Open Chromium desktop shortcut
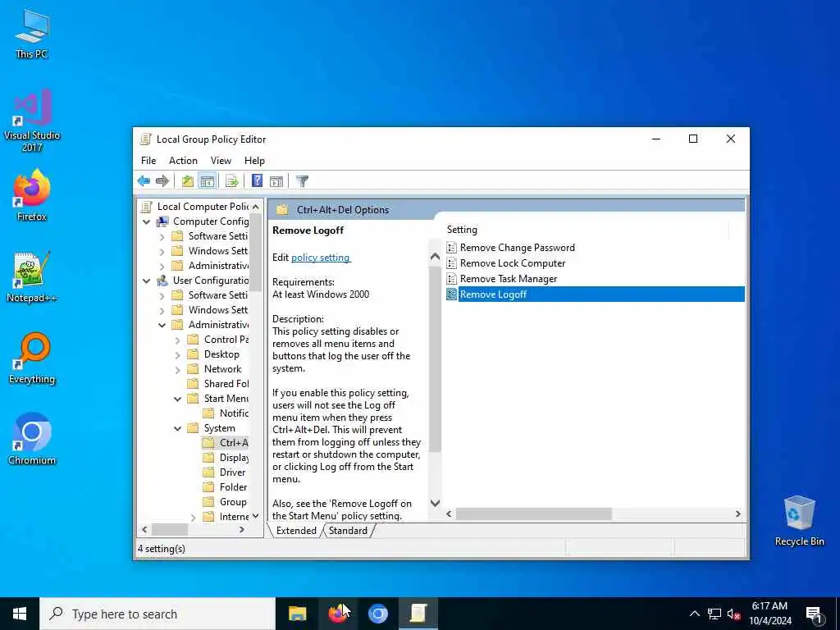This screenshot has height=630, width=840. (x=32, y=439)
